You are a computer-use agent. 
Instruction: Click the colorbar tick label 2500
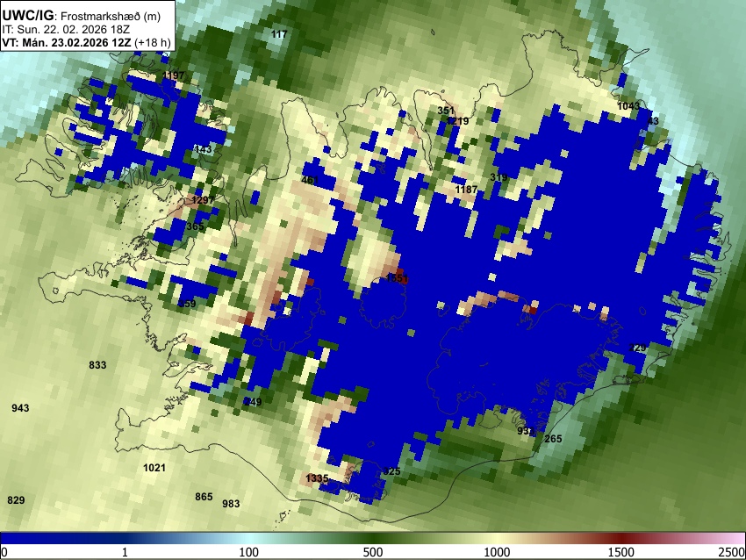tap(732, 552)
